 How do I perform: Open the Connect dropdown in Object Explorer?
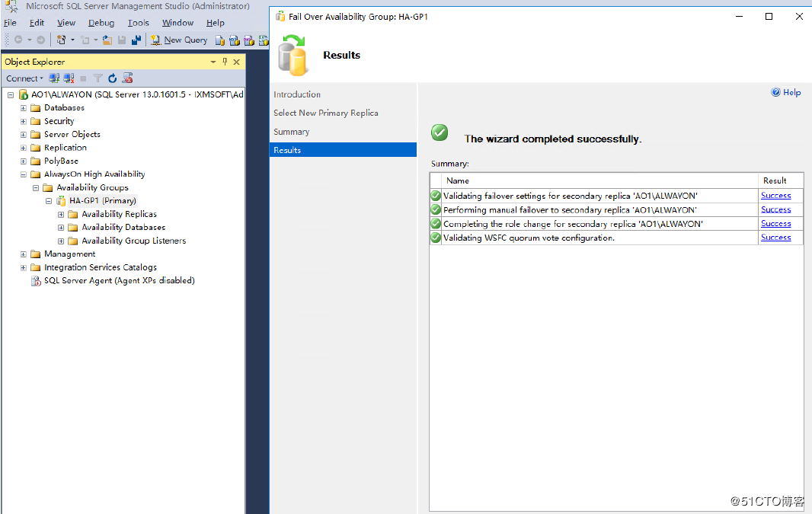point(24,78)
